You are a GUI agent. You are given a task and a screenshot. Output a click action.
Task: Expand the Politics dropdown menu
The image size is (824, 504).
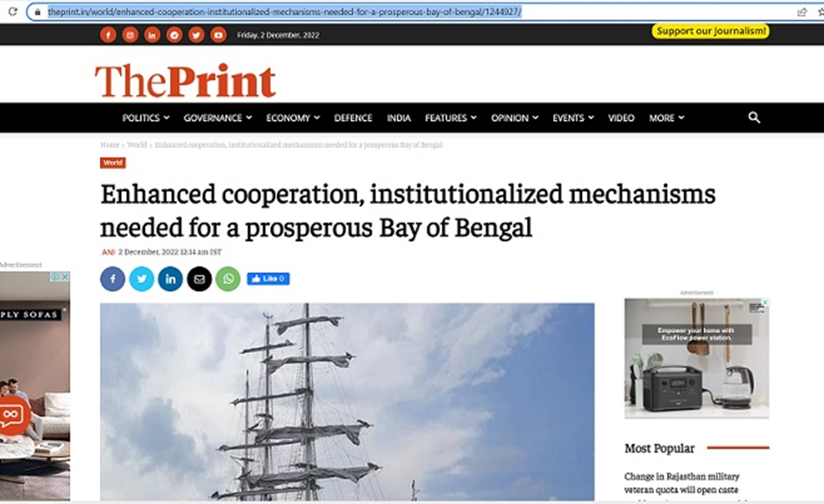[x=146, y=118]
